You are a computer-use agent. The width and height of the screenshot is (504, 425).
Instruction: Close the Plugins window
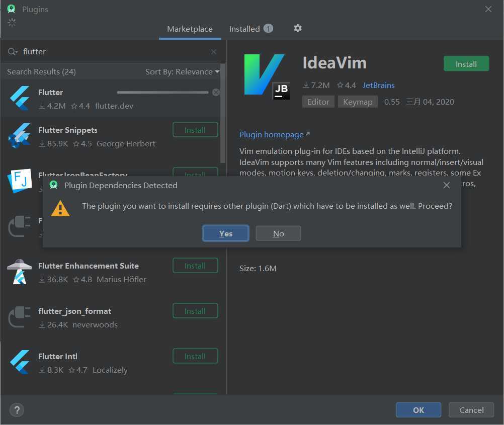[488, 9]
